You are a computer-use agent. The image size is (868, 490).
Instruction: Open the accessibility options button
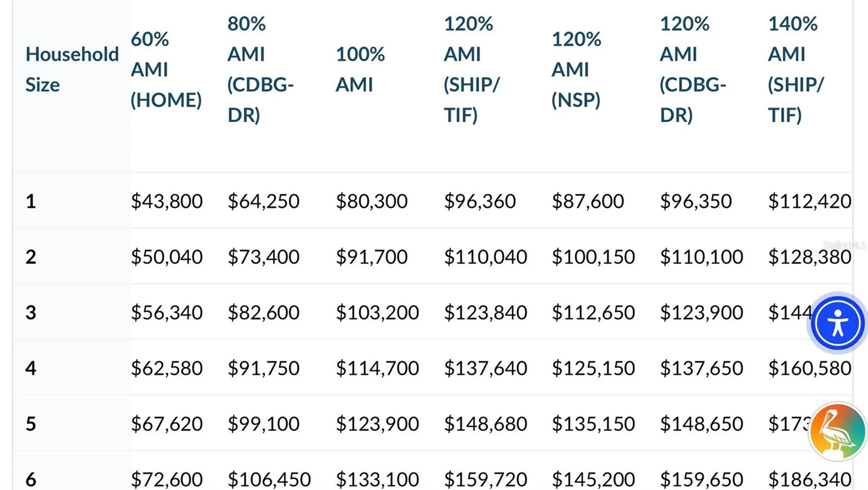point(837,323)
